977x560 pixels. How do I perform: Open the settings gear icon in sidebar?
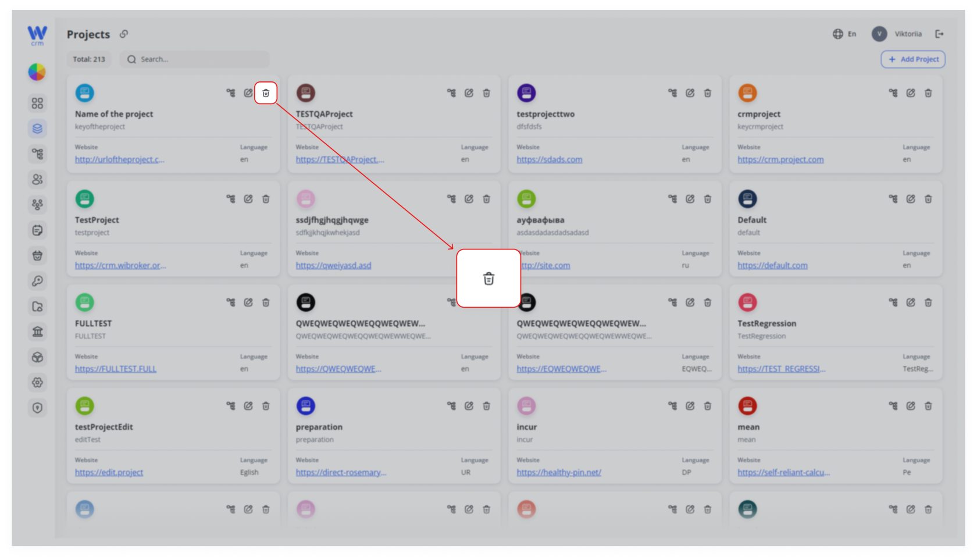coord(37,382)
